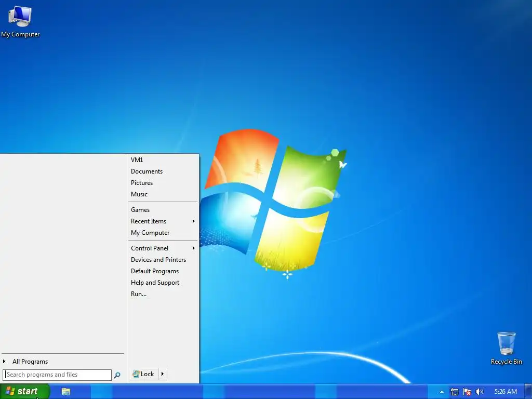This screenshot has width=532, height=399.
Task: Open the Action Center flag icon
Action: point(467,392)
